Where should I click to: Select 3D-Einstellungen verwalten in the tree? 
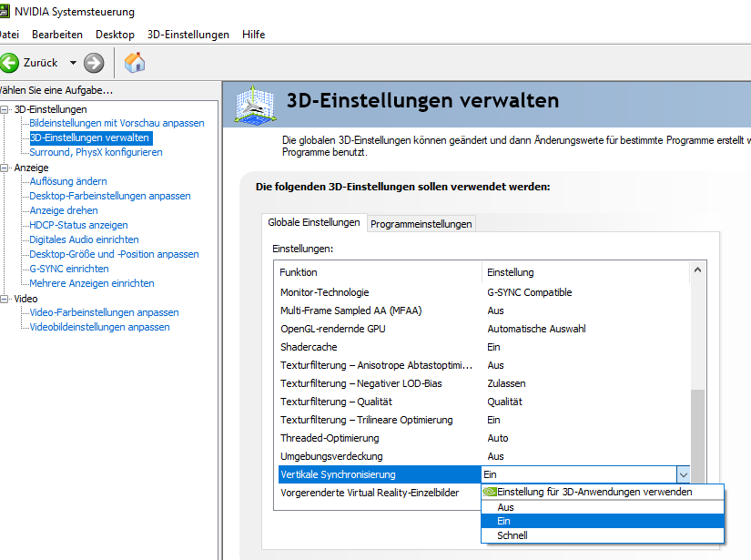(x=90, y=138)
